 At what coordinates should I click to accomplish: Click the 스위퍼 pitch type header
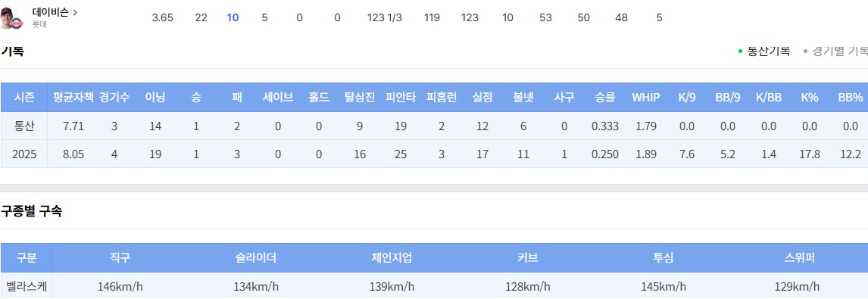coord(798,257)
